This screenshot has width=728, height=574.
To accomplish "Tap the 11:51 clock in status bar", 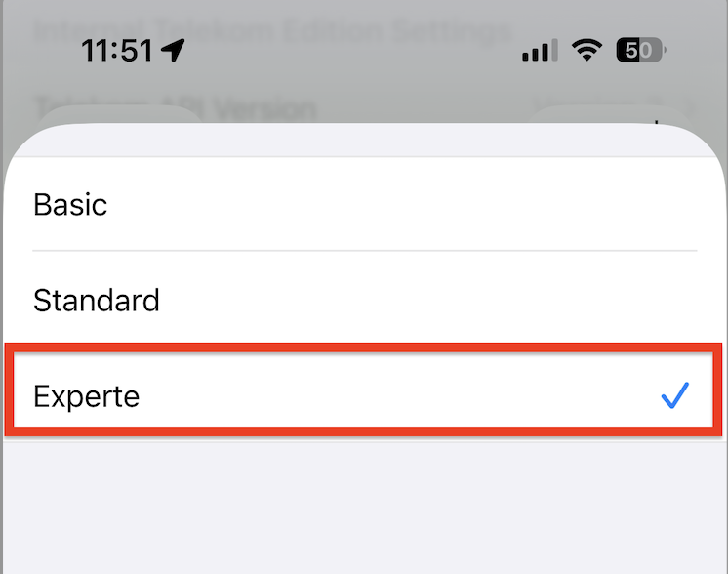I will tap(118, 51).
